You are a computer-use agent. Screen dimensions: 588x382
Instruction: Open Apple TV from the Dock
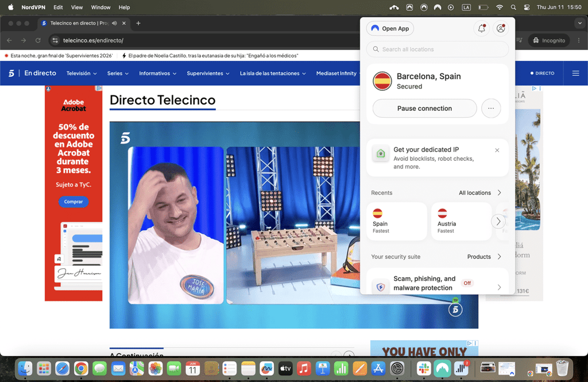pos(285,369)
